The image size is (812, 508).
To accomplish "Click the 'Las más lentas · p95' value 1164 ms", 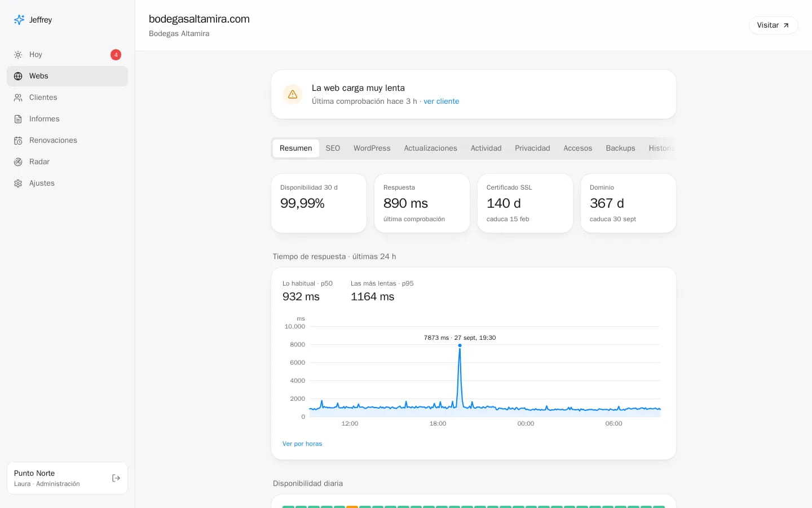I will click(x=373, y=297).
